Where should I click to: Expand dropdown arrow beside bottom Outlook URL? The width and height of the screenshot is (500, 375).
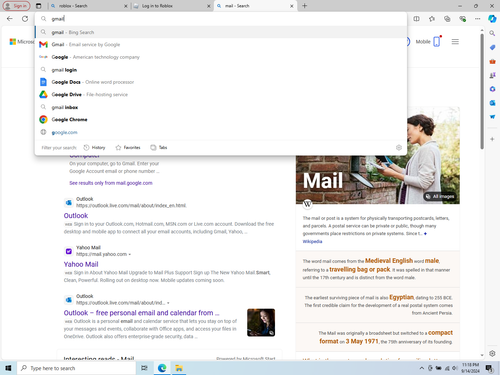pos(168,303)
